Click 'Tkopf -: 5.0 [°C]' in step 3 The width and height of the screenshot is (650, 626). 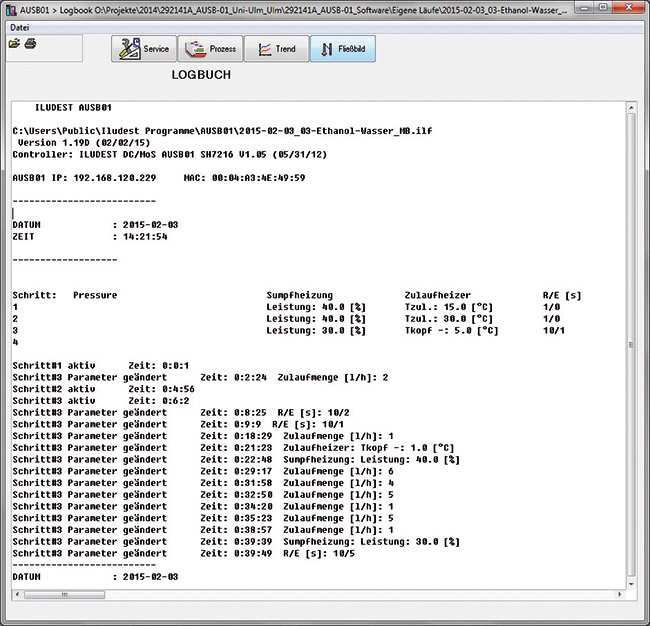[451, 330]
